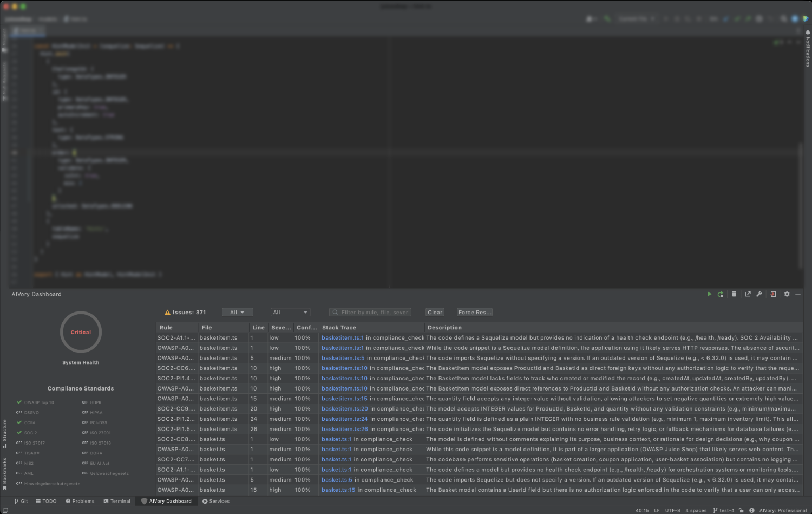Screen dimensions: 812x514
Task: Open the TODO tool window tab
Action: [x=46, y=501]
